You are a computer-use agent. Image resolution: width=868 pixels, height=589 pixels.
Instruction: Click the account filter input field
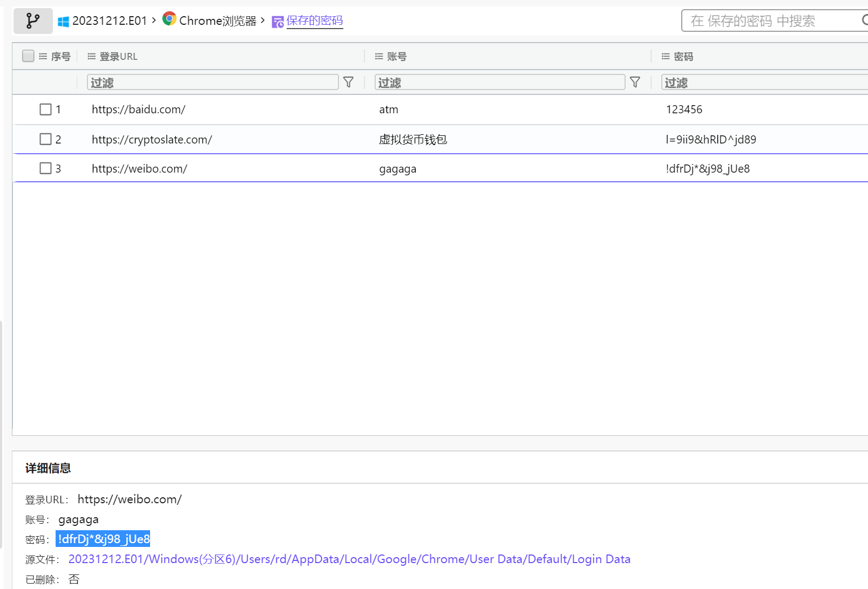pyautogui.click(x=500, y=82)
